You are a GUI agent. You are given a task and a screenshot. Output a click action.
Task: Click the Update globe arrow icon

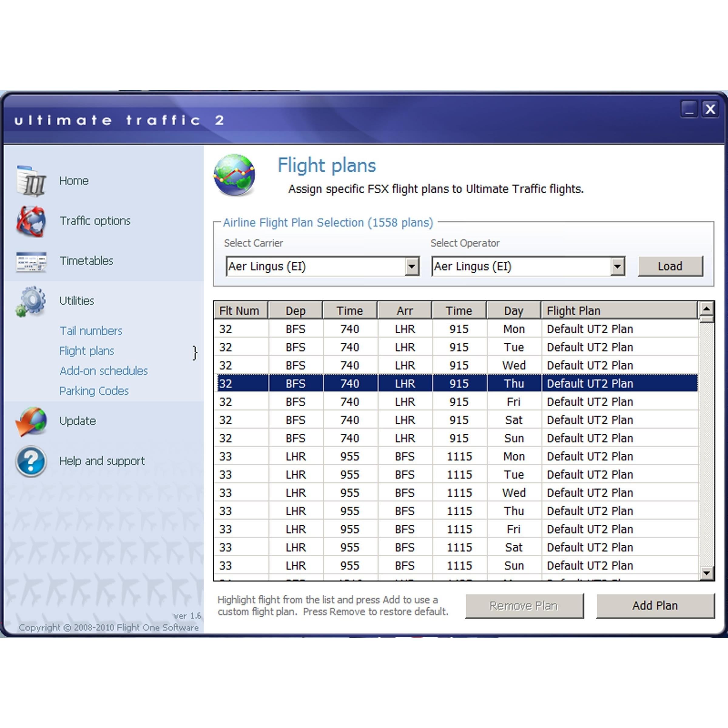tap(31, 421)
